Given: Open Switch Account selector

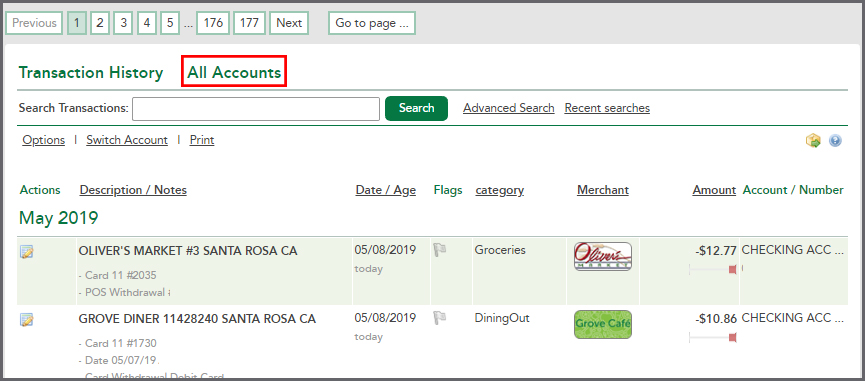Looking at the screenshot, I should coord(127,140).
